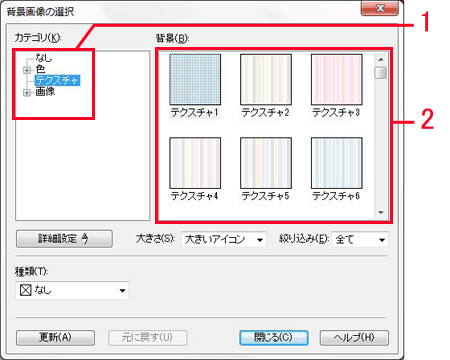Screen dimensions: 450x360
Task: Open the 絞り込み filter dropdown
Action: [360, 239]
